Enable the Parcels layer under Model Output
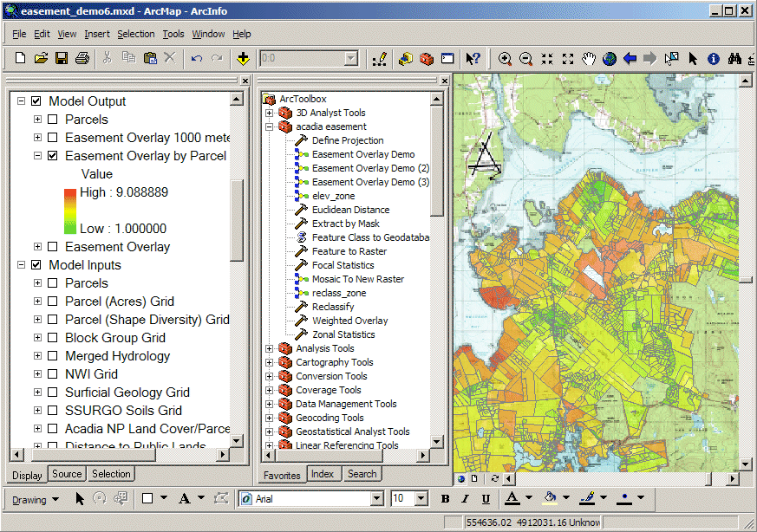 click(53, 119)
